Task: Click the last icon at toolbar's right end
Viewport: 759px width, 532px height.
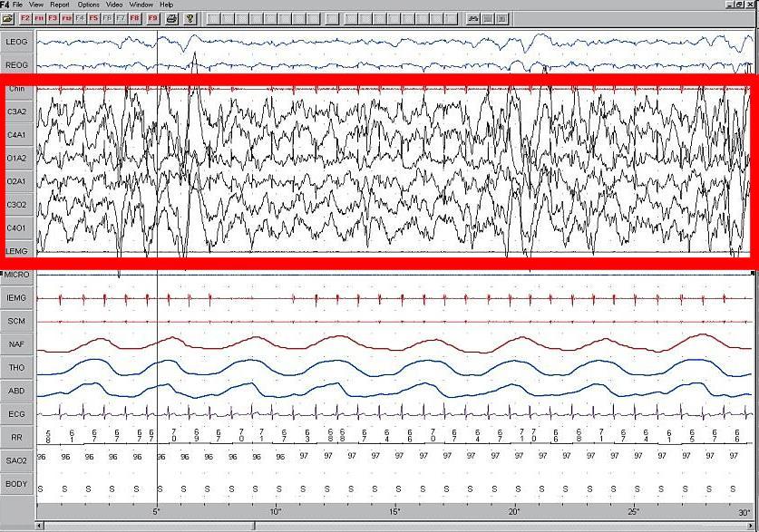Action: [x=502, y=18]
